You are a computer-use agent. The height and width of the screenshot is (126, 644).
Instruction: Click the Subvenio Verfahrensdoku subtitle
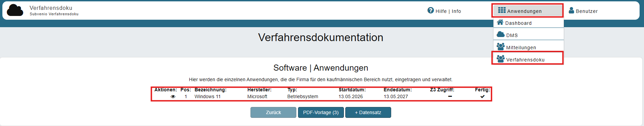click(54, 14)
